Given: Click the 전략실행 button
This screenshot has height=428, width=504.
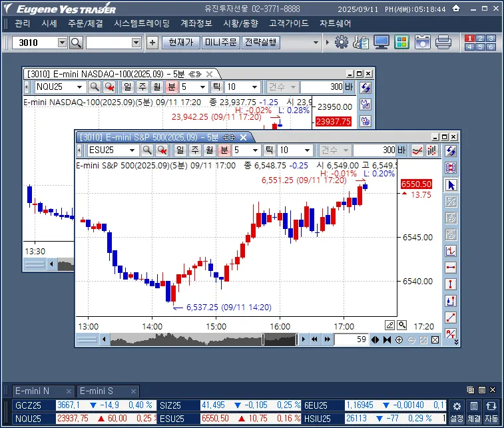Looking at the screenshot, I should (260, 43).
